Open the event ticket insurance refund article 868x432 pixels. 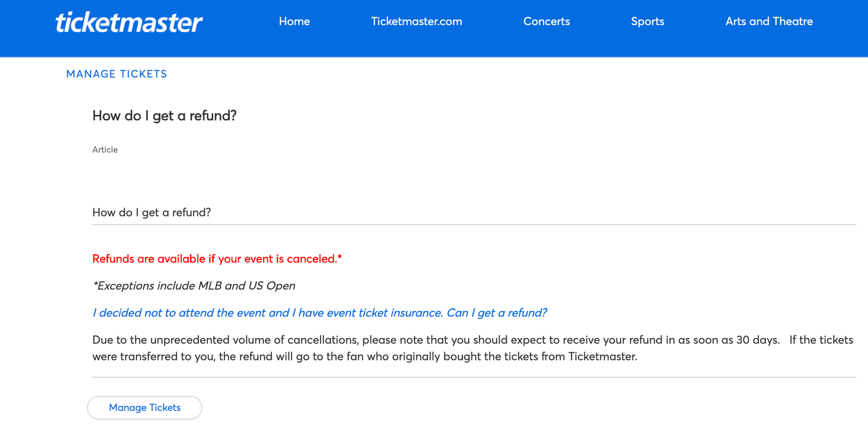coord(319,313)
